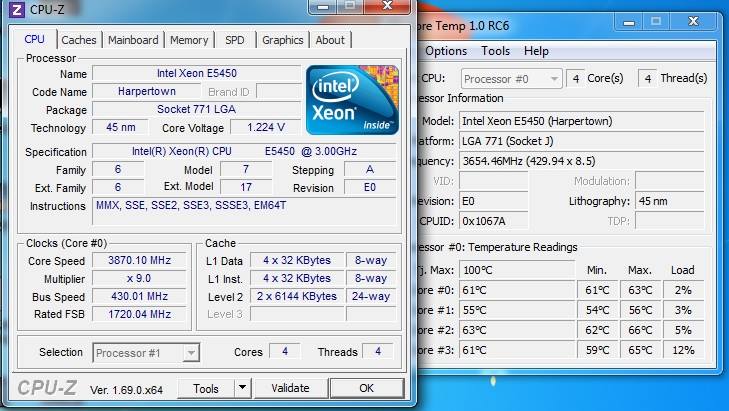This screenshot has height=411, width=729.
Task: Close the CPU-Z window
Action: coord(387,6)
